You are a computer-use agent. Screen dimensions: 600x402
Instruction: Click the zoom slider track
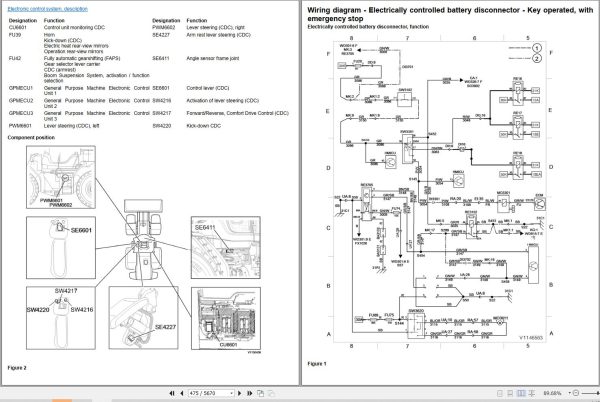coord(590,393)
